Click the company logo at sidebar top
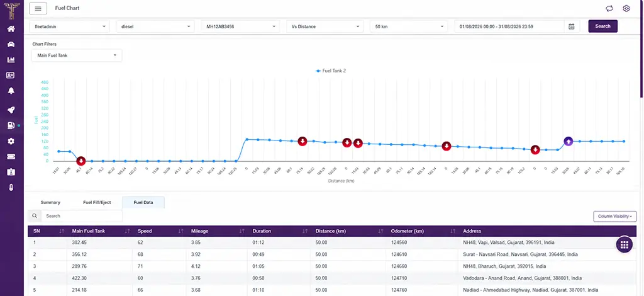This screenshot has height=296, width=644. pyautogui.click(x=11, y=10)
